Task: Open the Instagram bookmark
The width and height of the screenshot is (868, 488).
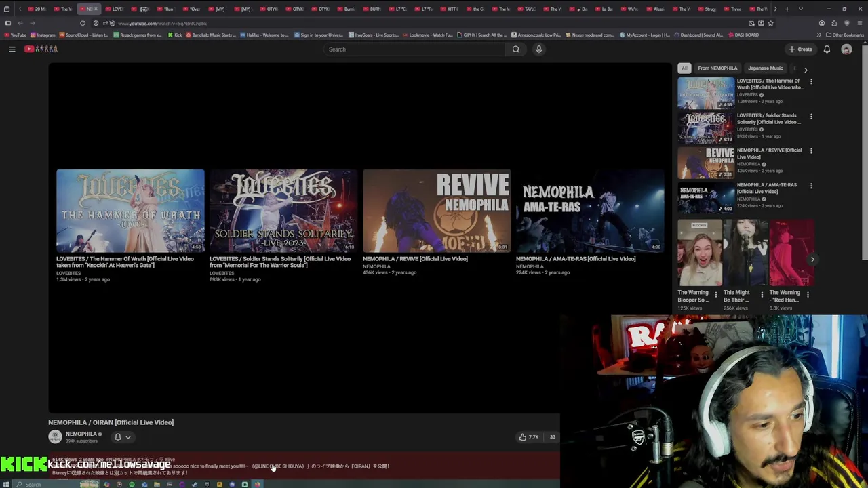Action: pos(43,35)
